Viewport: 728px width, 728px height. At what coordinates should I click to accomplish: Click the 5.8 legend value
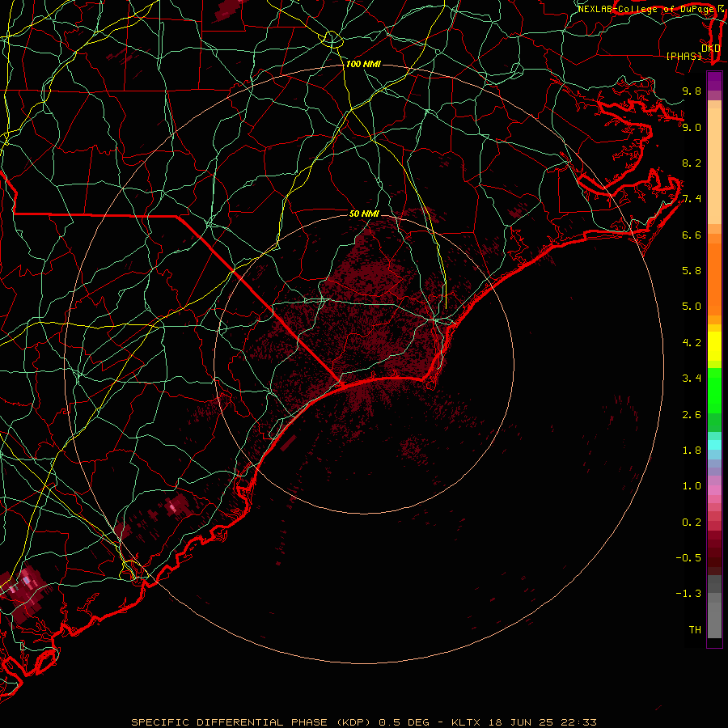pos(692,271)
